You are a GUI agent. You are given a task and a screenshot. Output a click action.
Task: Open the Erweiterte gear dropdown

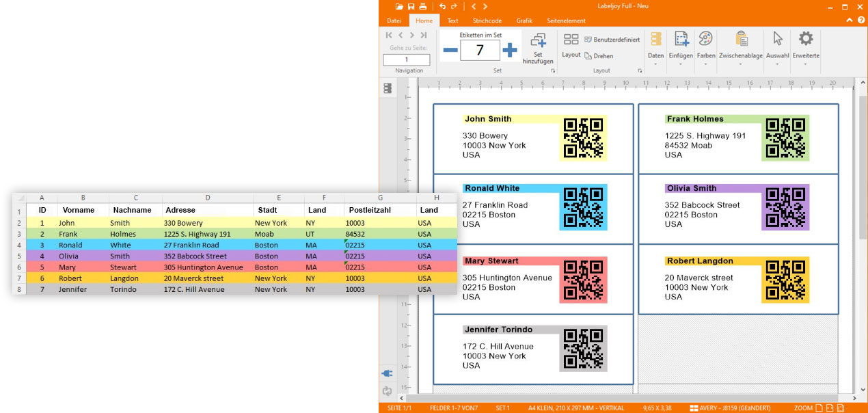pos(806,49)
